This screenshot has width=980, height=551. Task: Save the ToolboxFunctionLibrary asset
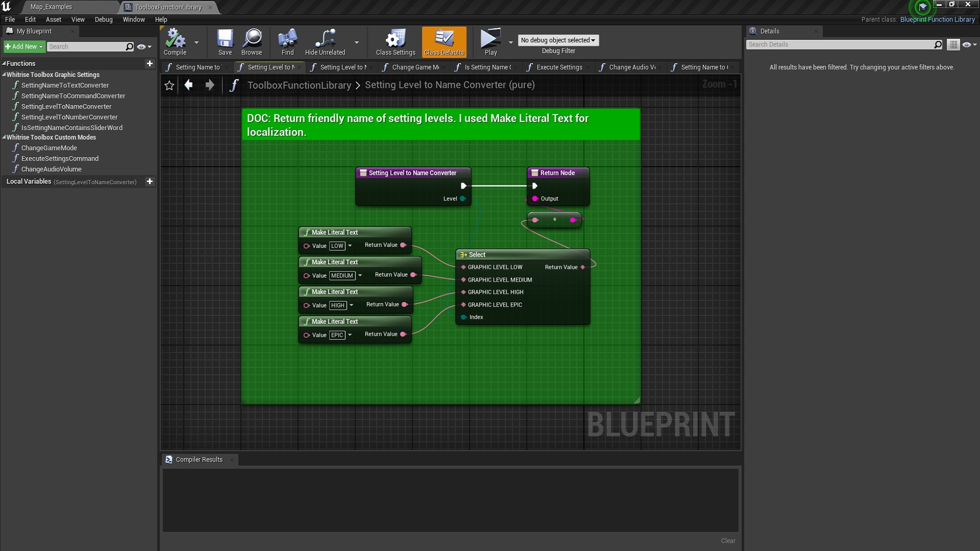tap(225, 42)
